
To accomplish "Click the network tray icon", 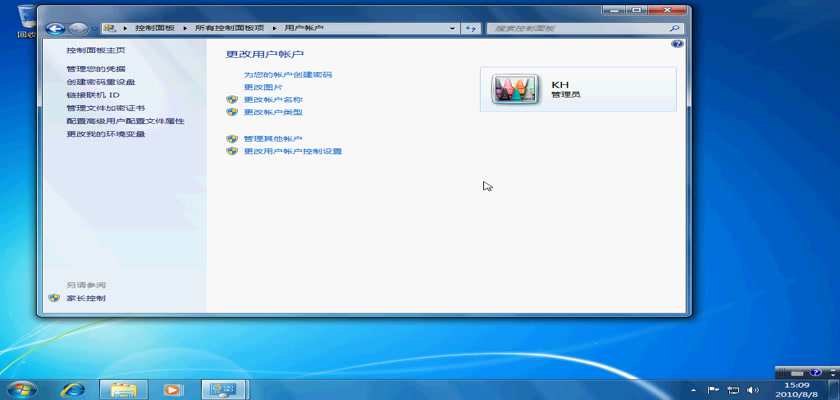I will (733, 389).
